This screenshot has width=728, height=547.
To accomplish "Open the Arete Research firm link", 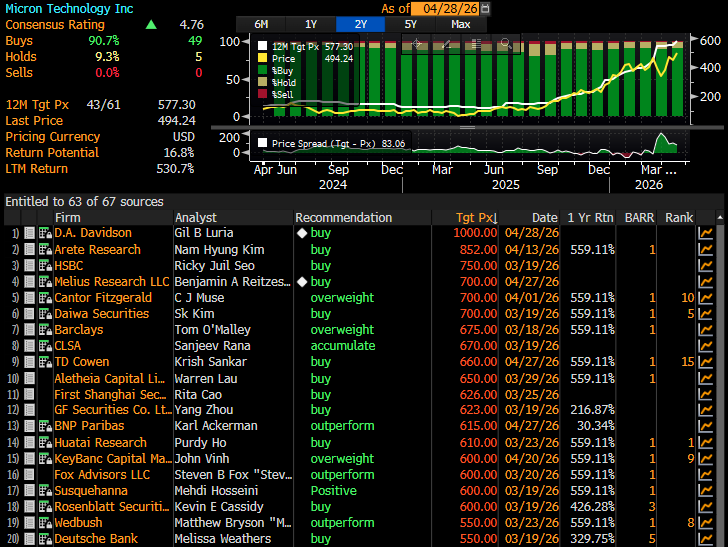I will pos(97,249).
